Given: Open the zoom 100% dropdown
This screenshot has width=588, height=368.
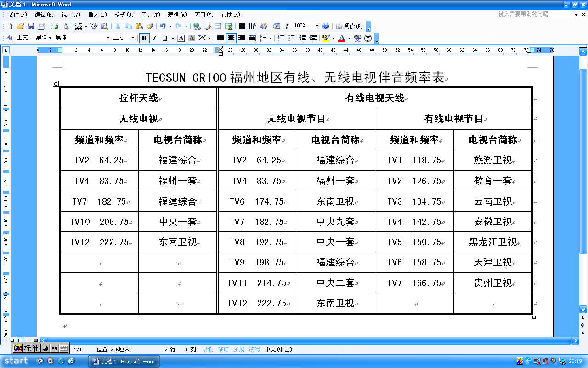Looking at the screenshot, I should point(317,26).
